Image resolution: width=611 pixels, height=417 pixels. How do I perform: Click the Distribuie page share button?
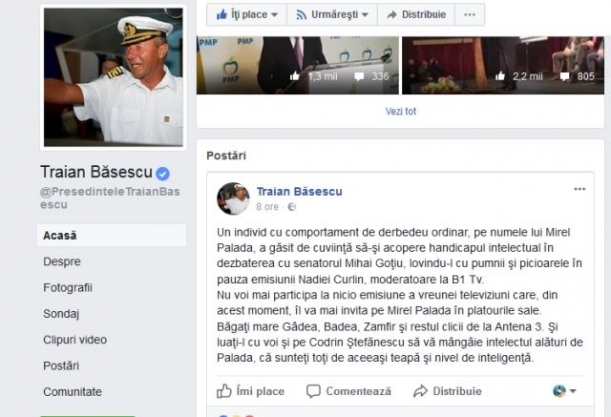coord(416,14)
